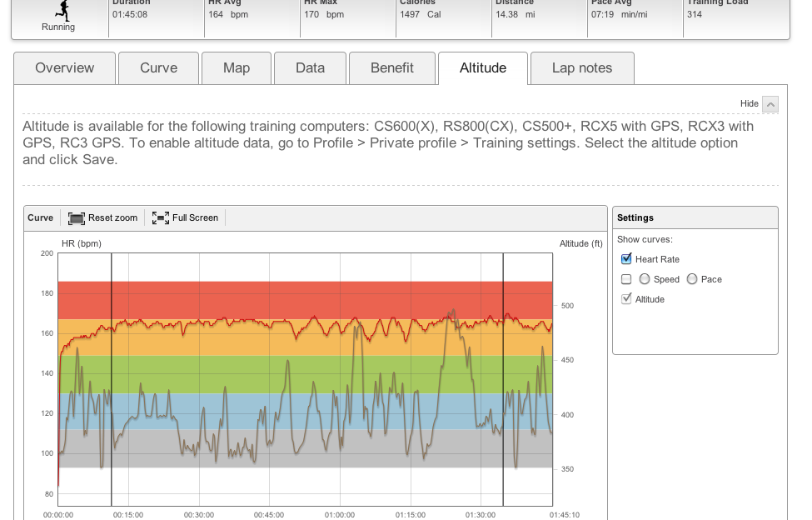Select the Pace radio button
Screen dimensions: 812x520
point(692,279)
